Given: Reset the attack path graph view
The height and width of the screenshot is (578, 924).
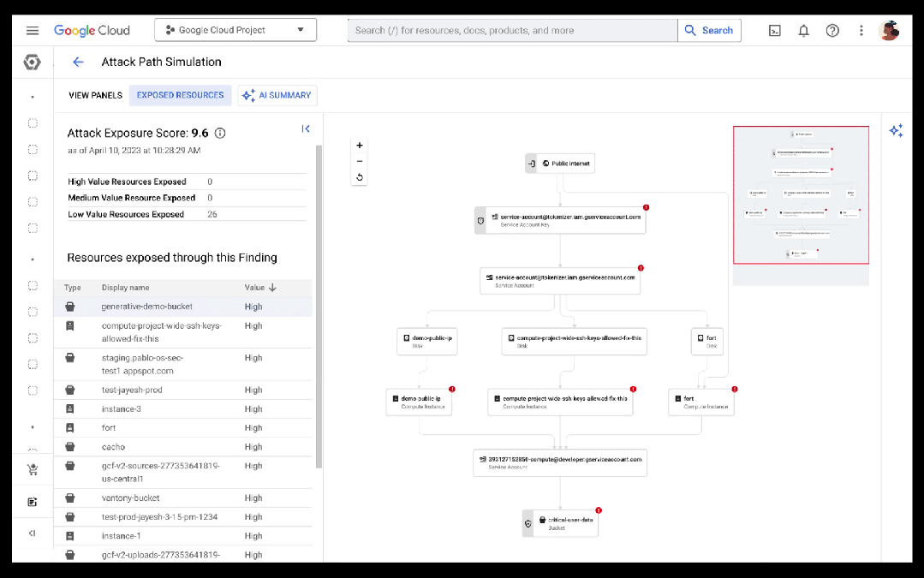Looking at the screenshot, I should point(360,177).
